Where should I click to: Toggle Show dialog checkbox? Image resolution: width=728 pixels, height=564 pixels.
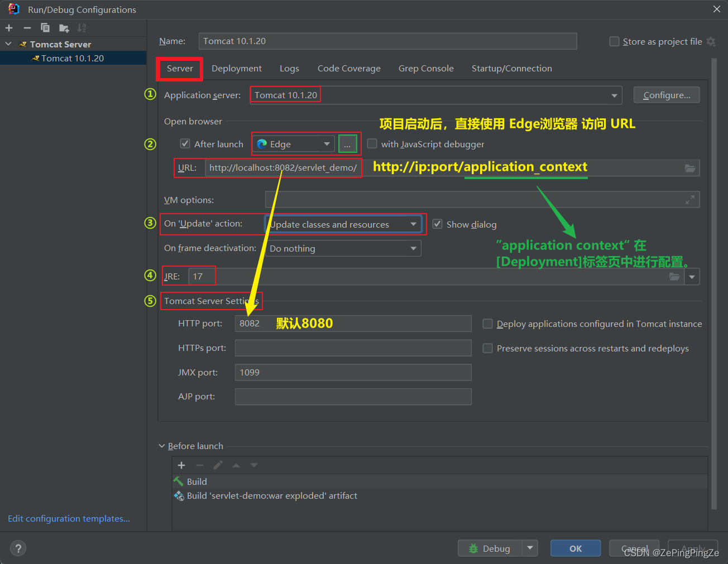(437, 224)
